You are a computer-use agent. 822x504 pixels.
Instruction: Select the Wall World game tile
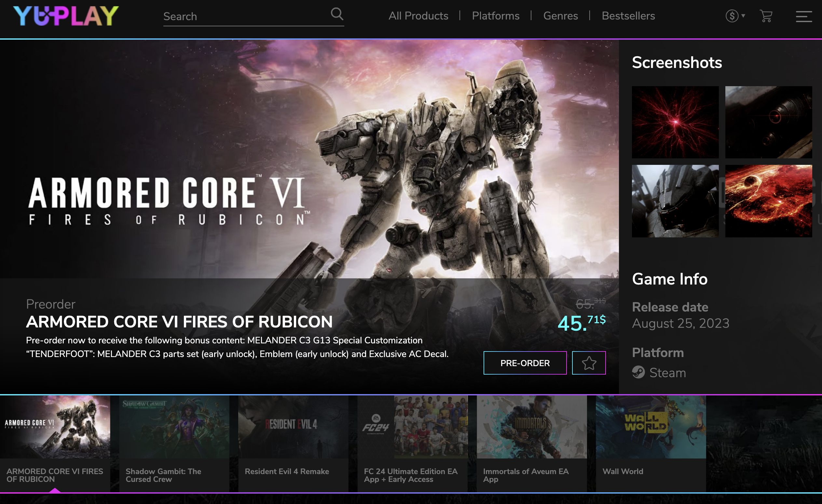point(651,444)
